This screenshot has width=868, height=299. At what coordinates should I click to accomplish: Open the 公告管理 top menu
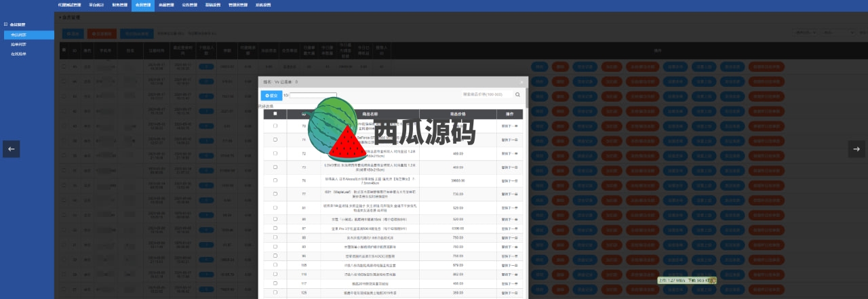[189, 5]
